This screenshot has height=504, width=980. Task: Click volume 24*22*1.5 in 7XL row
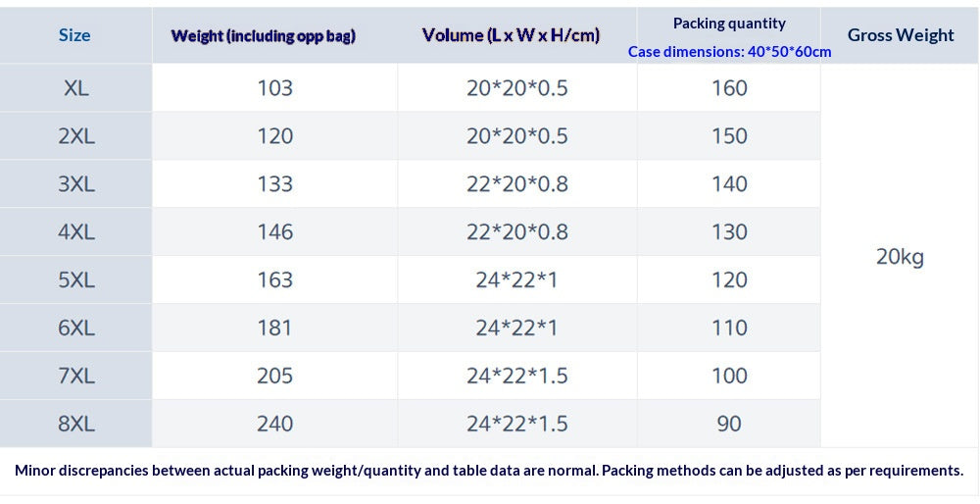(516, 376)
